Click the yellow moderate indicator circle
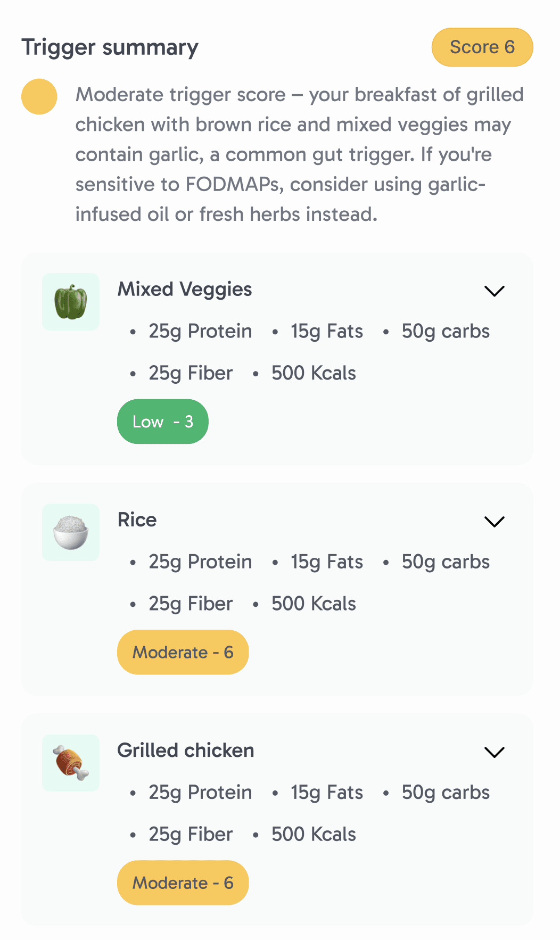This screenshot has width=560, height=940. coord(39,96)
